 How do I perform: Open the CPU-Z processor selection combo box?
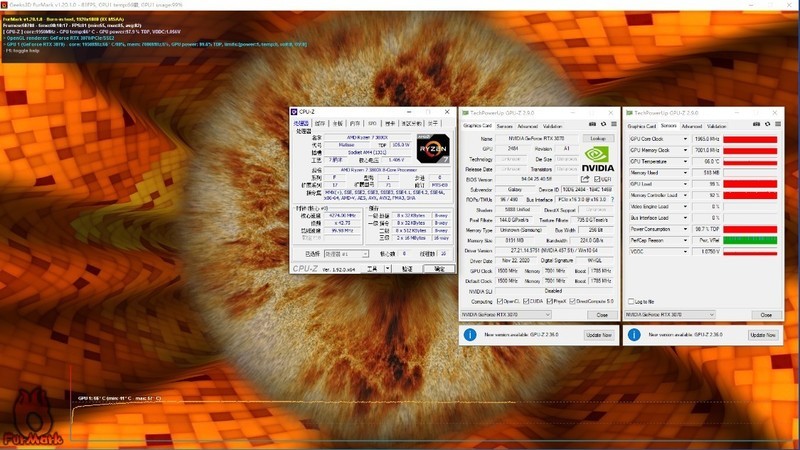tap(346, 254)
